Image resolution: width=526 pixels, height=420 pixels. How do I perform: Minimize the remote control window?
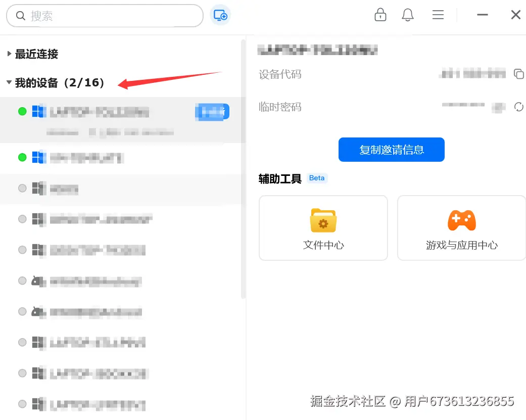(x=483, y=15)
